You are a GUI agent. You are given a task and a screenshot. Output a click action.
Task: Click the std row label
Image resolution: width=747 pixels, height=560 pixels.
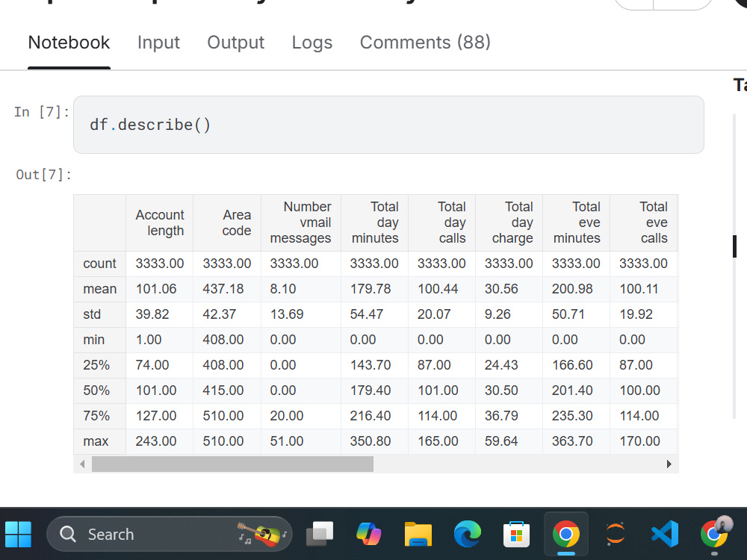click(92, 314)
